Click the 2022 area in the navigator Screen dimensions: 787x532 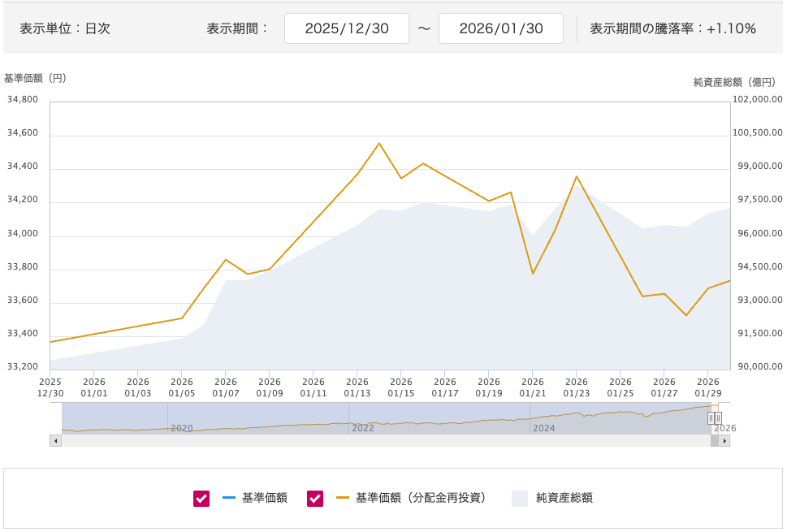tap(362, 427)
